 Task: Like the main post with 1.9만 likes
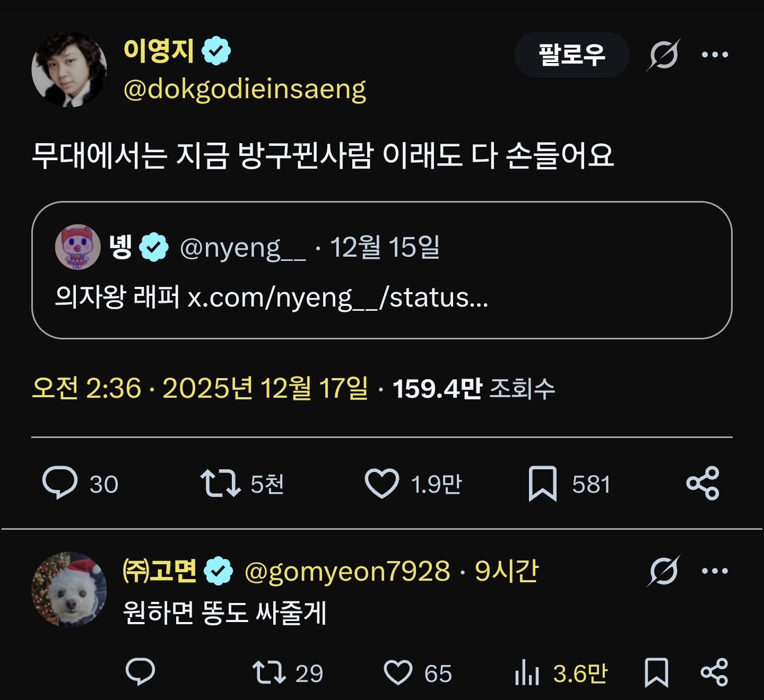[381, 484]
